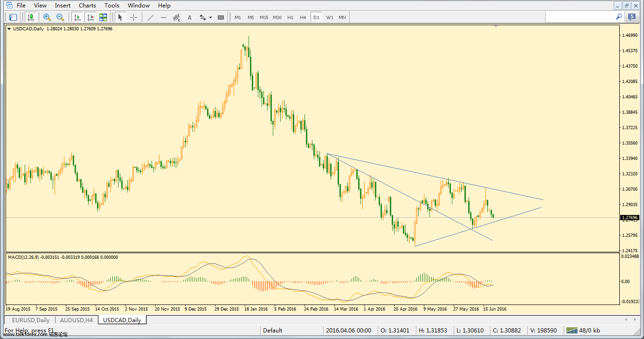This screenshot has width=644, height=339.
Task: Click the 19 Aug 2015 date label
Action: [18, 309]
